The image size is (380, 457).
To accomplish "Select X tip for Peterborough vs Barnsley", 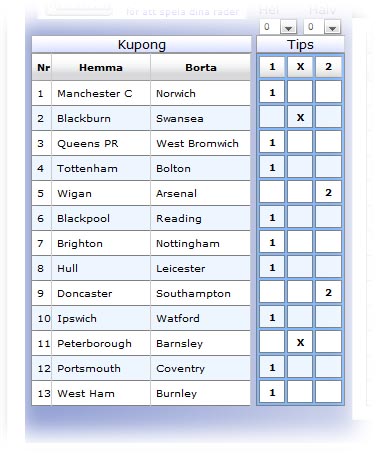I will click(300, 342).
